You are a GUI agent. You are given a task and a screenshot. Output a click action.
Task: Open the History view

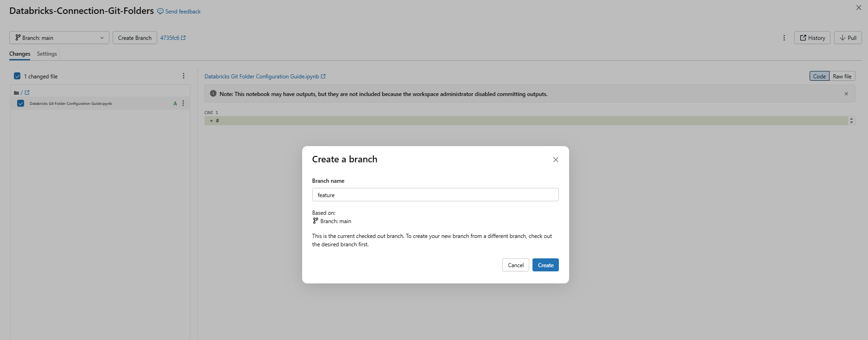812,38
